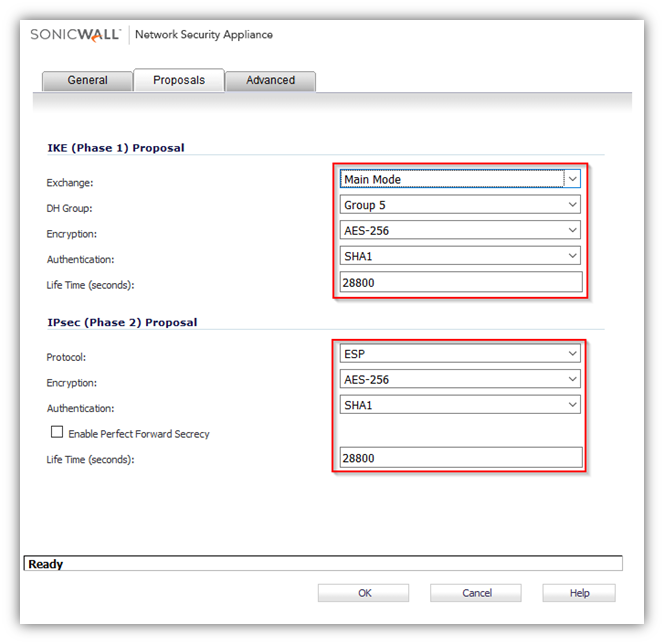Open the Advanced tab

click(x=270, y=80)
